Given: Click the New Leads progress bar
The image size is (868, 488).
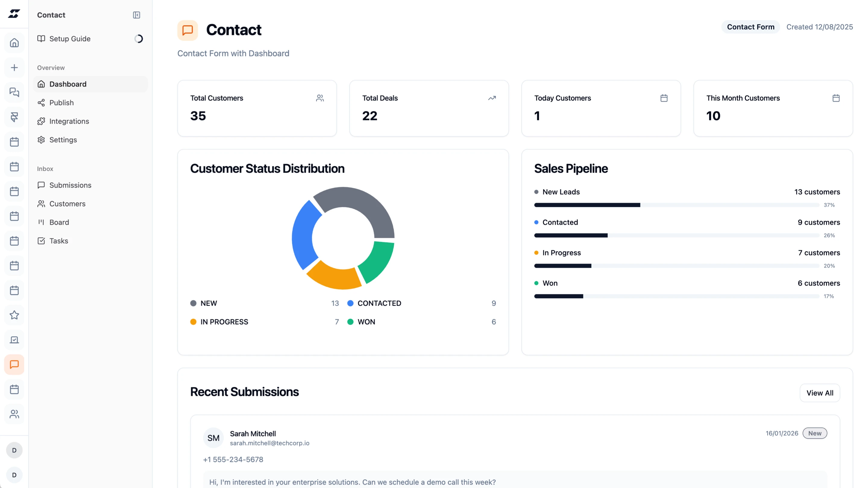Looking at the screenshot, I should [x=676, y=205].
